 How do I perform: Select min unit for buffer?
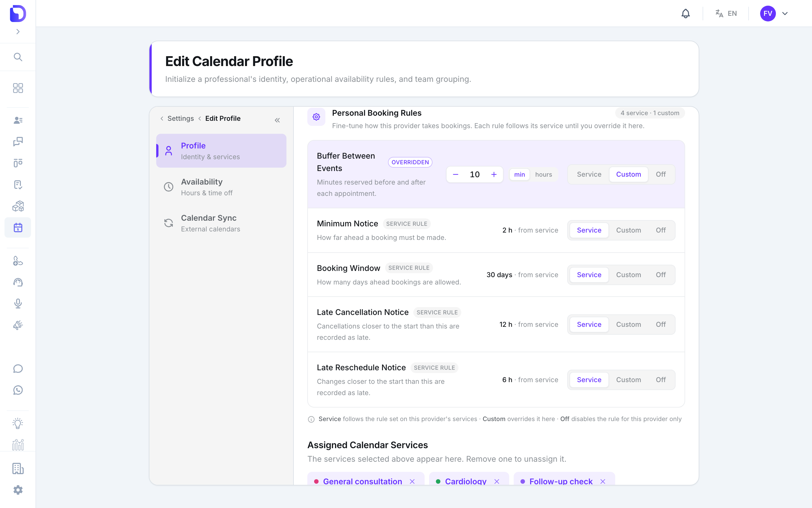[519, 175]
